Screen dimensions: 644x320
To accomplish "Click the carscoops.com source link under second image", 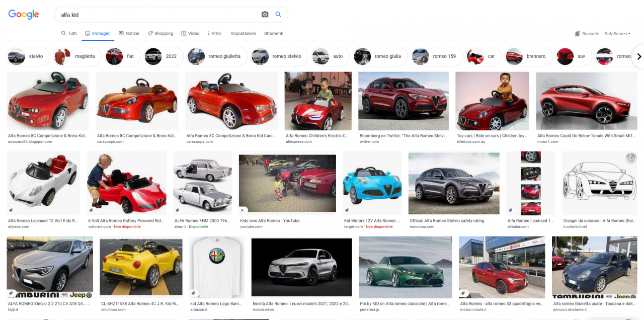I will 110,142.
